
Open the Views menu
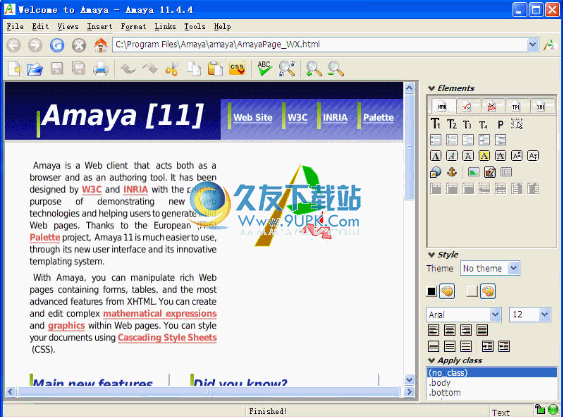[68, 26]
